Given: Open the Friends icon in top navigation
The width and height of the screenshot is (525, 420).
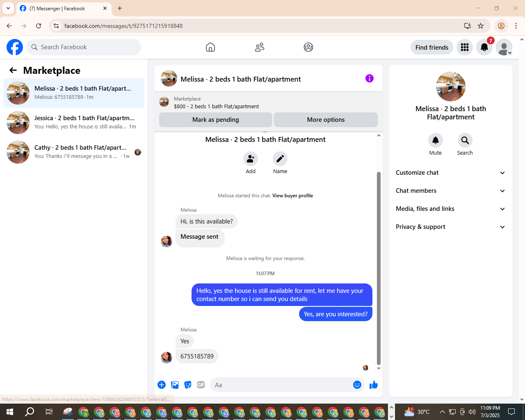Looking at the screenshot, I should pyautogui.click(x=260, y=47).
